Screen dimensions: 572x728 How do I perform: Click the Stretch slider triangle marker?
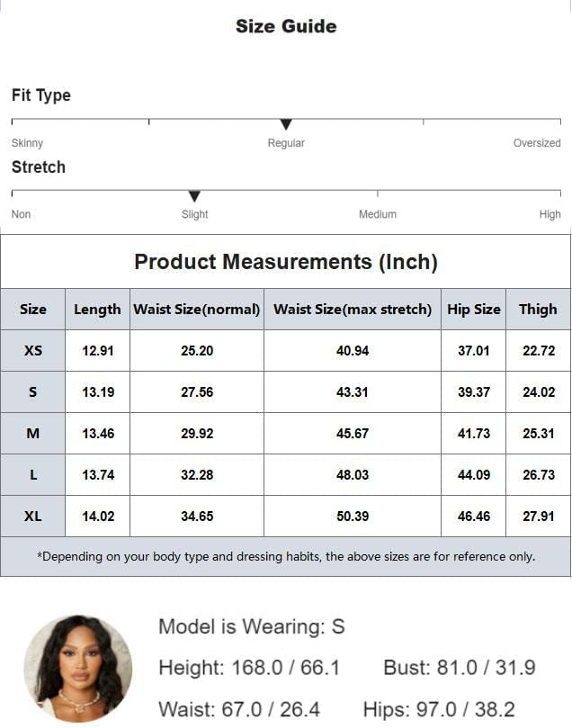(194, 196)
